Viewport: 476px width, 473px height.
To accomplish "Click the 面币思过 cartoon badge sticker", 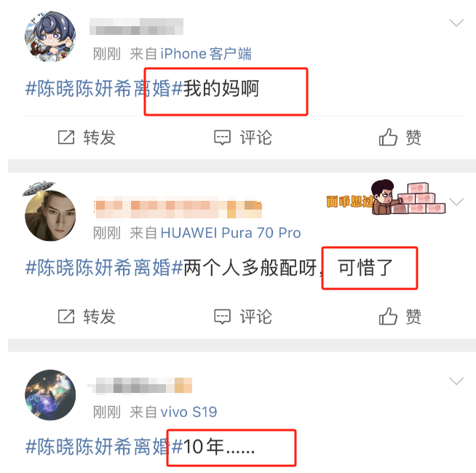I will coord(386,197).
